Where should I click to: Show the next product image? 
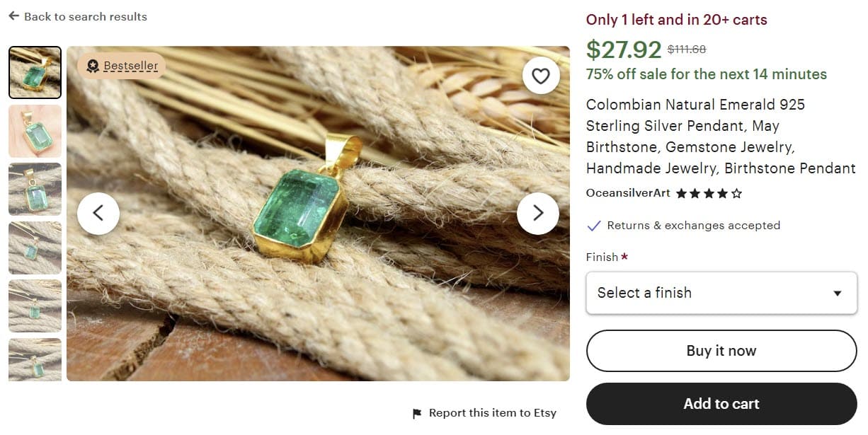click(538, 213)
